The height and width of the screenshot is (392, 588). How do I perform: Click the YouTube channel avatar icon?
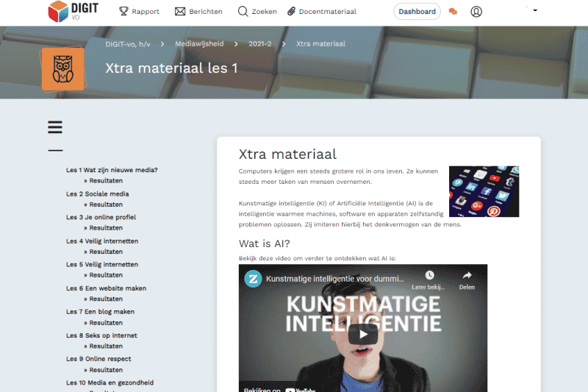click(x=253, y=279)
